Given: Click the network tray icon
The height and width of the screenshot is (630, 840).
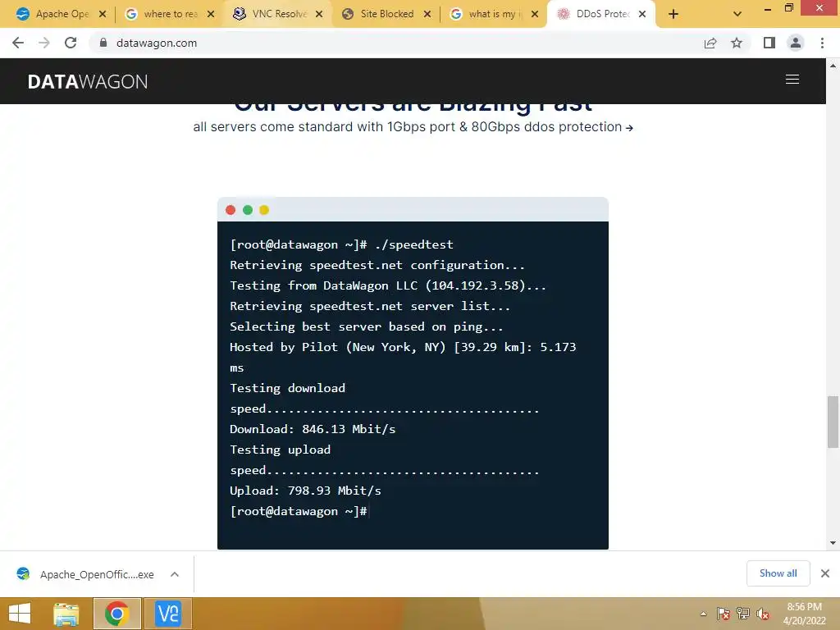Looking at the screenshot, I should [x=743, y=614].
